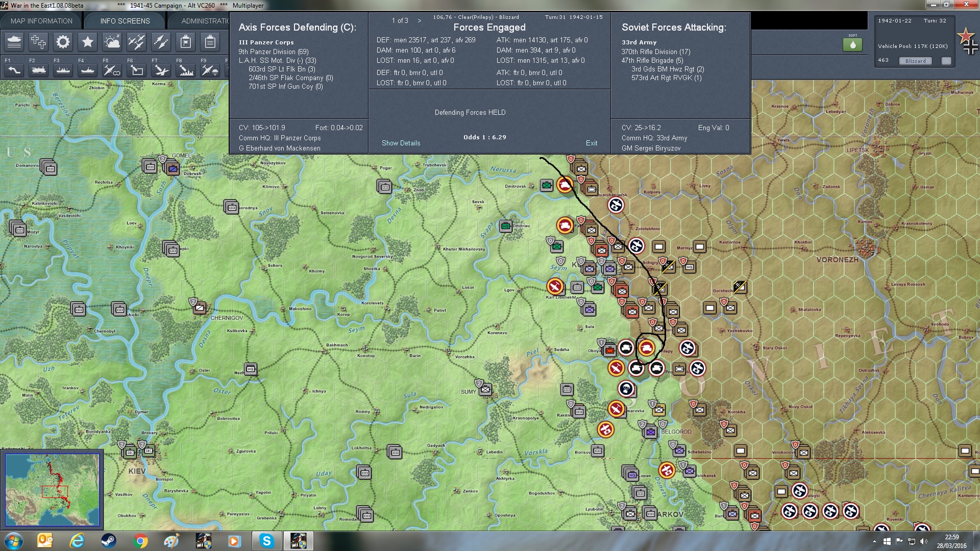Open Skype from the taskbar
980x551 pixels.
[266, 541]
